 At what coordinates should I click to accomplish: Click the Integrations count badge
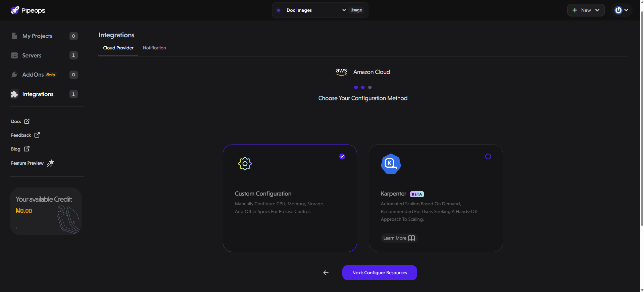(x=73, y=94)
